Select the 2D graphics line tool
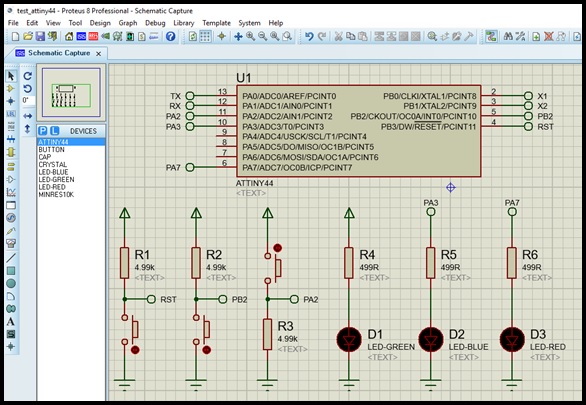 11,258
